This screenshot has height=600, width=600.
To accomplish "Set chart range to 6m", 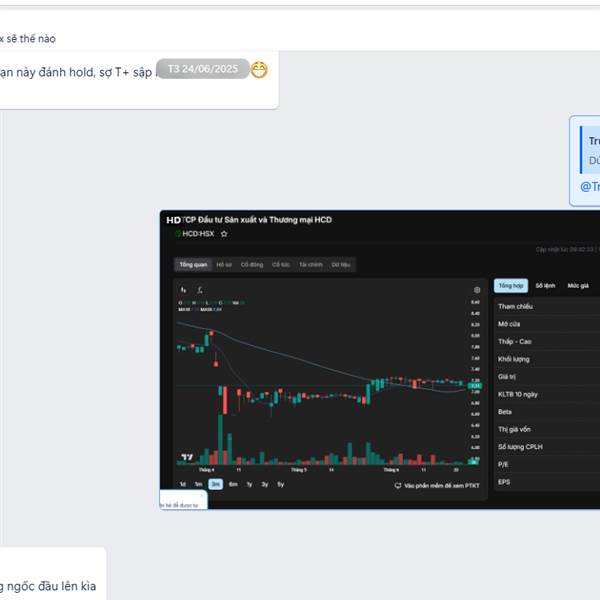I will pos(233,484).
